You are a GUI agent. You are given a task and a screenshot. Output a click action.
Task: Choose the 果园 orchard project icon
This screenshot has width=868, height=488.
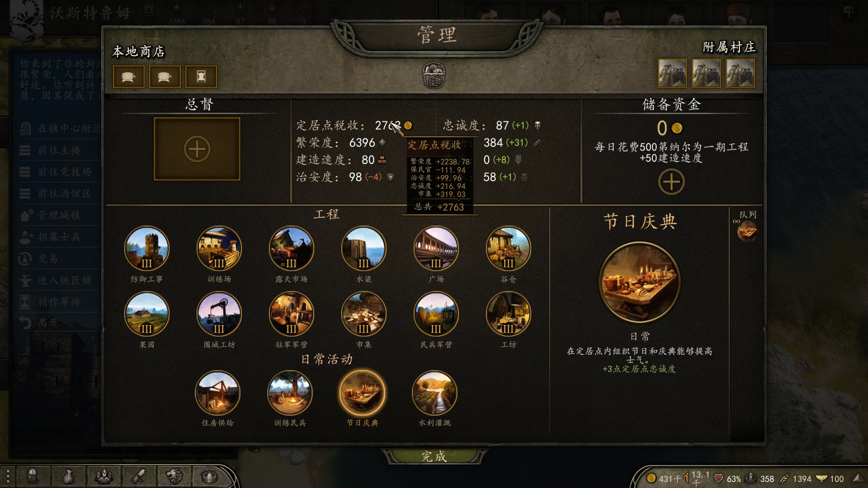point(147,314)
